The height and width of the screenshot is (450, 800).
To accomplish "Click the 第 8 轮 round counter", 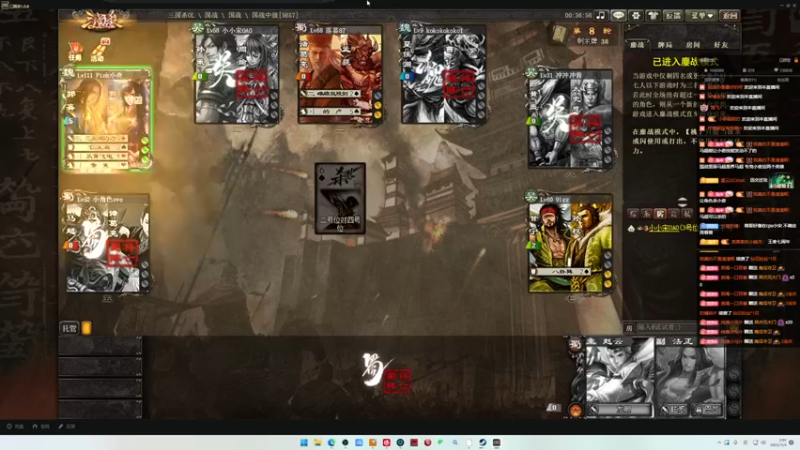I will coord(592,31).
